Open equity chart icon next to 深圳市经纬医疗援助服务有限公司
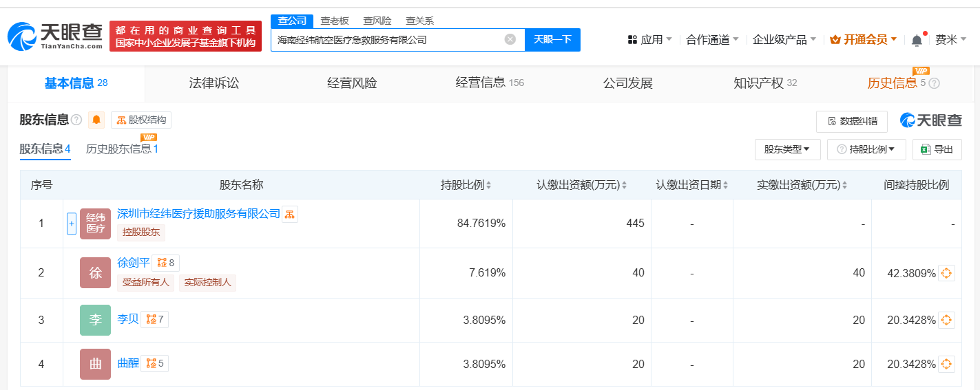 [x=290, y=214]
